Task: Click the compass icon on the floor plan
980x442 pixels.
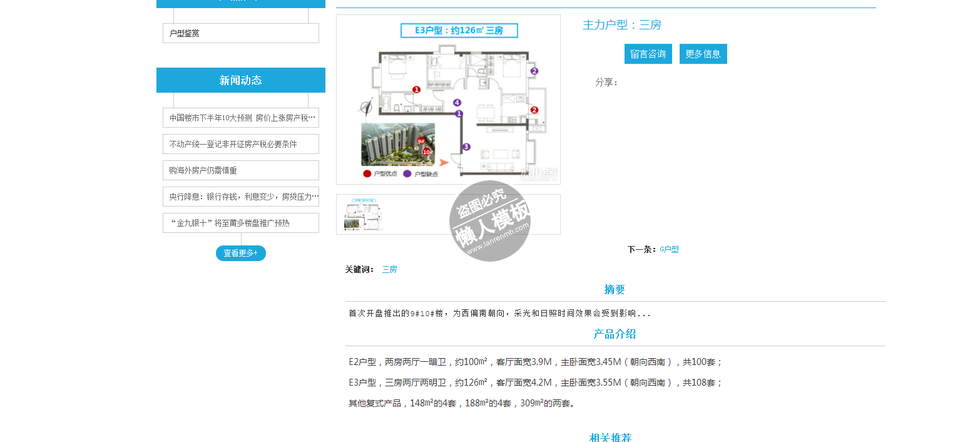Action: click(x=364, y=107)
